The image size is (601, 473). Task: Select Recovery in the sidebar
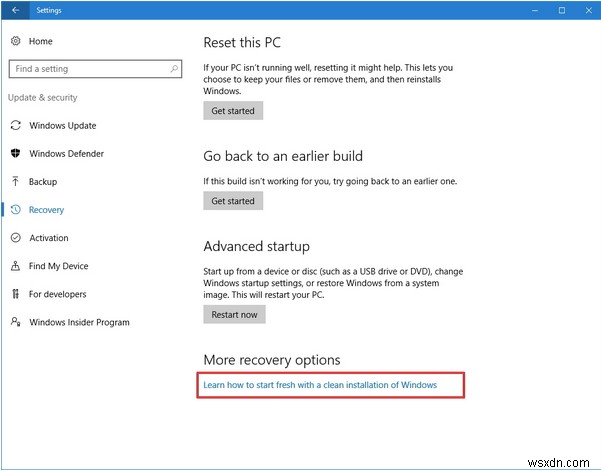click(x=46, y=210)
